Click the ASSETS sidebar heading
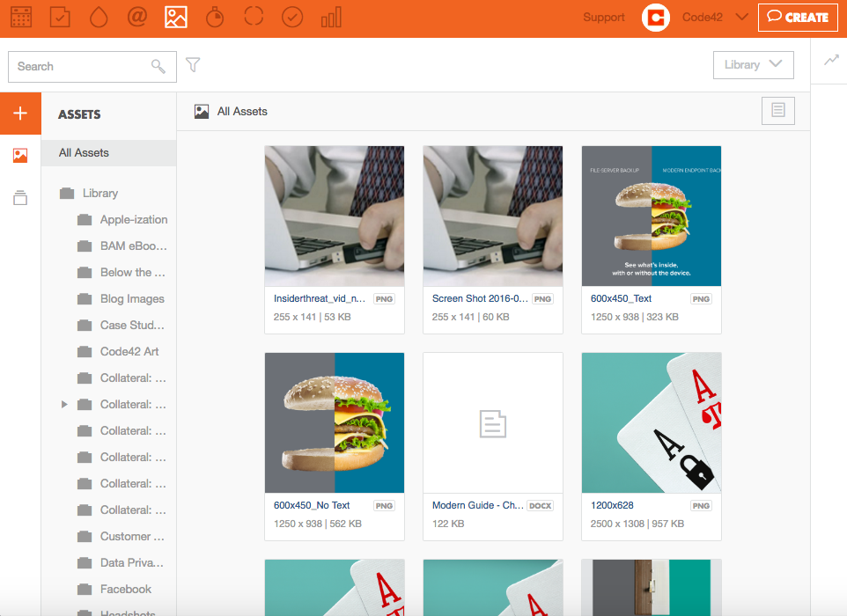This screenshot has height=616, width=847. pyautogui.click(x=79, y=114)
